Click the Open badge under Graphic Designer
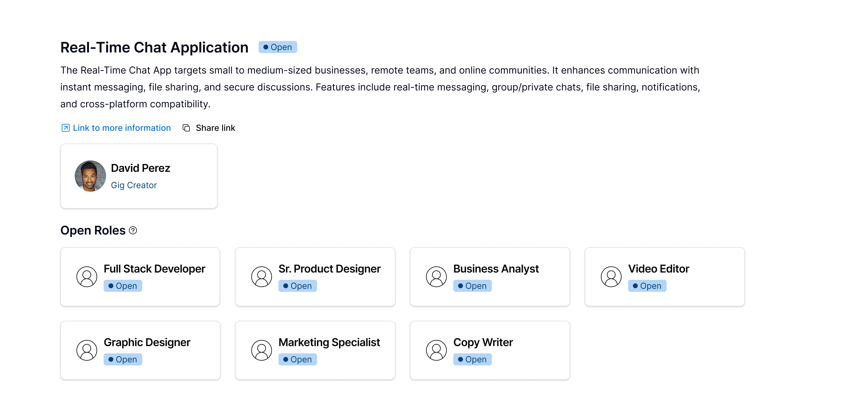 click(x=123, y=359)
